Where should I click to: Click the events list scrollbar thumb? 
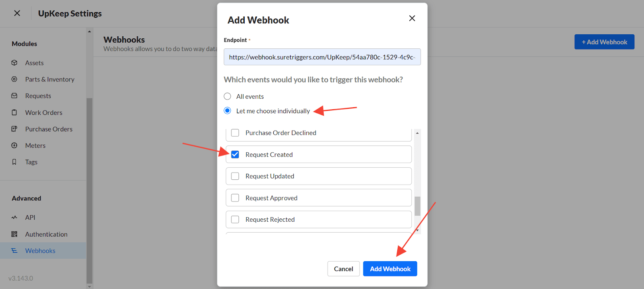point(417,206)
